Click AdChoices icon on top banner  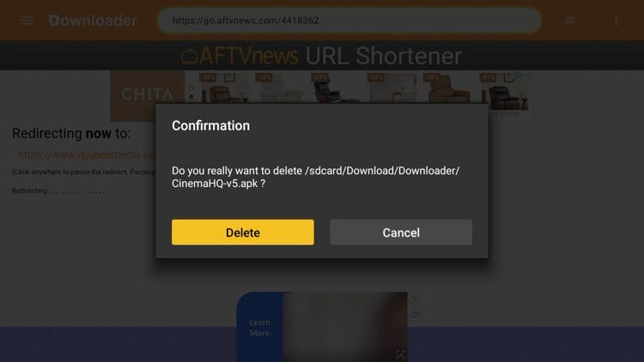519,75
